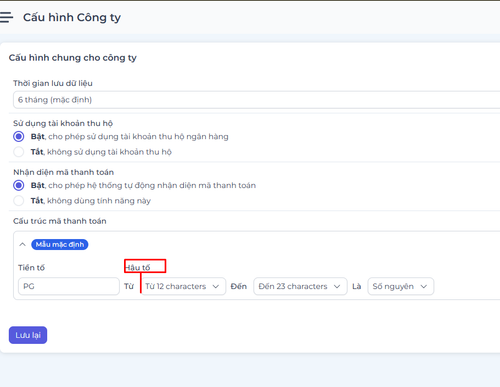Click the 'Cấu hình Công ty' page title
Viewport: 500px width, 387px height.
[72, 17]
